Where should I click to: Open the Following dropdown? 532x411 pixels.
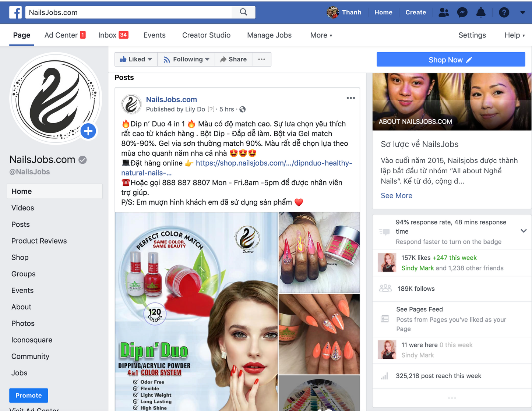(x=186, y=59)
